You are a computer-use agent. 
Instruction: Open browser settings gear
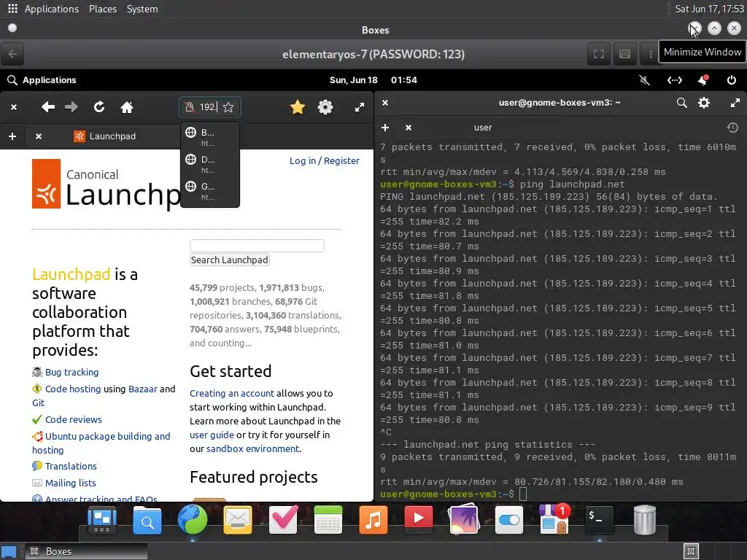(x=325, y=107)
